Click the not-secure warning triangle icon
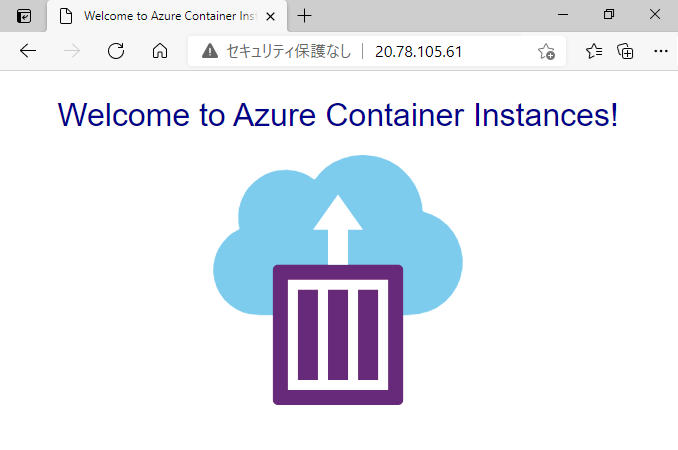 coord(210,51)
